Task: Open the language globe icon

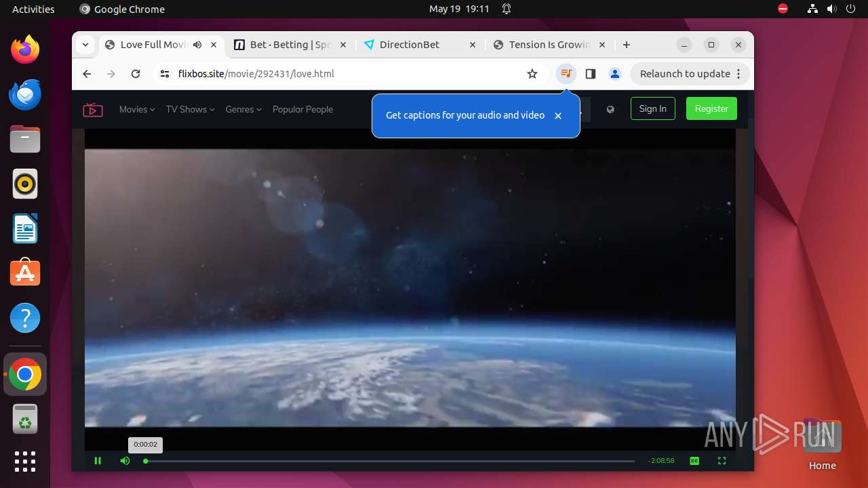Action: (610, 109)
